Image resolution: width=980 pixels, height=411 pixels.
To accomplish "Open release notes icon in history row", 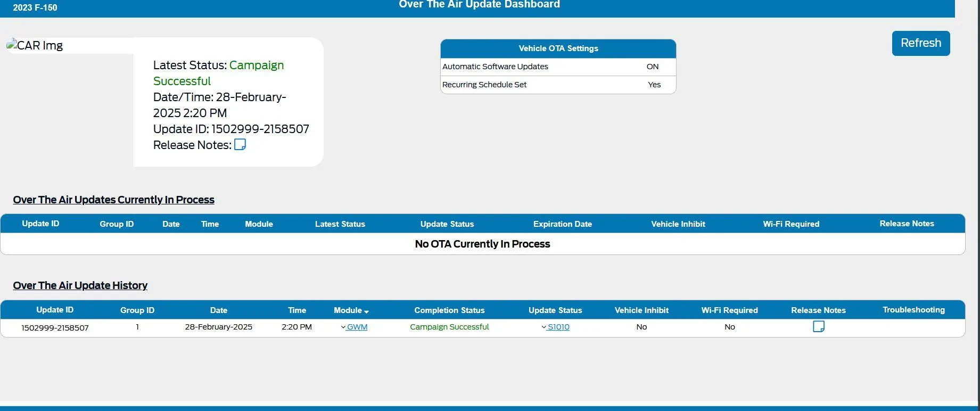I will click(819, 326).
